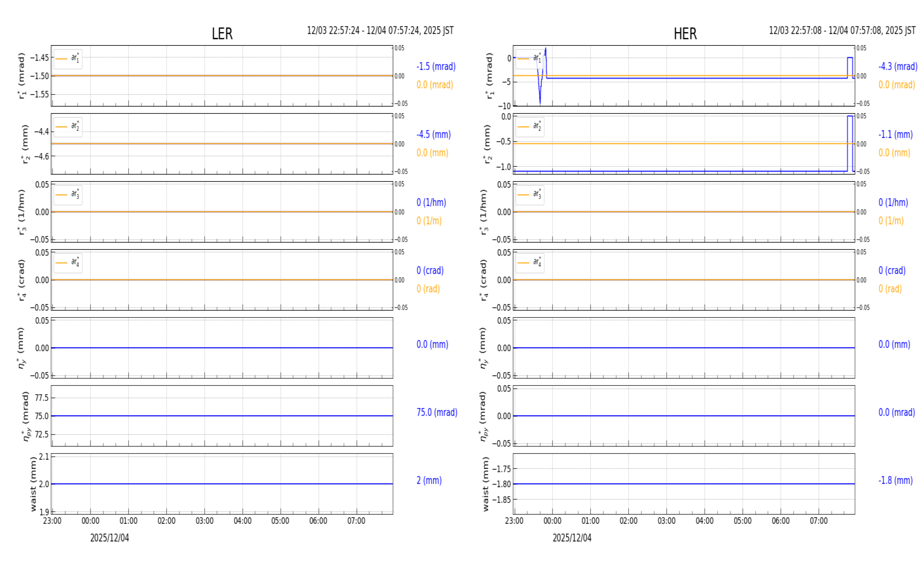Screen dimensions: 924x565
Task: Click the LER r1* (mrad) axis label
Action: 22,76
